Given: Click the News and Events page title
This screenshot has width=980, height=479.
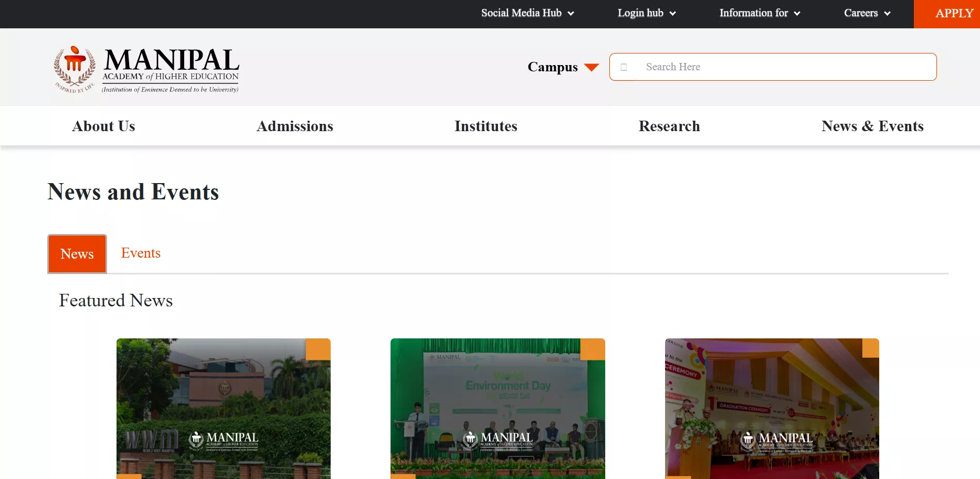Looking at the screenshot, I should [133, 192].
